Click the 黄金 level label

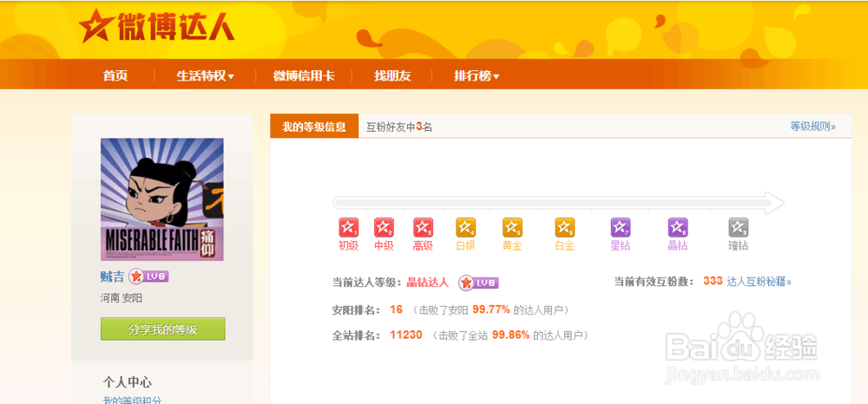click(513, 246)
